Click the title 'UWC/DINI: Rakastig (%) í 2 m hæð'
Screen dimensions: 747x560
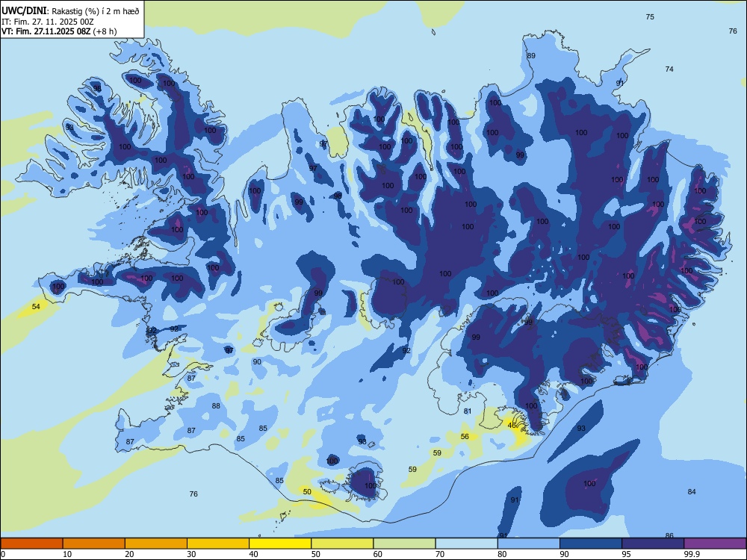[70, 10]
